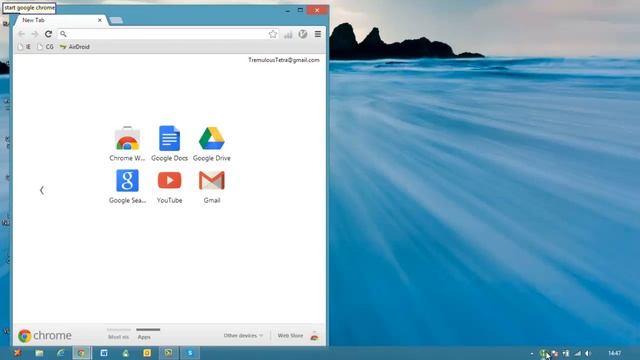
Task: Minimize the Chrome window
Action: click(287, 10)
